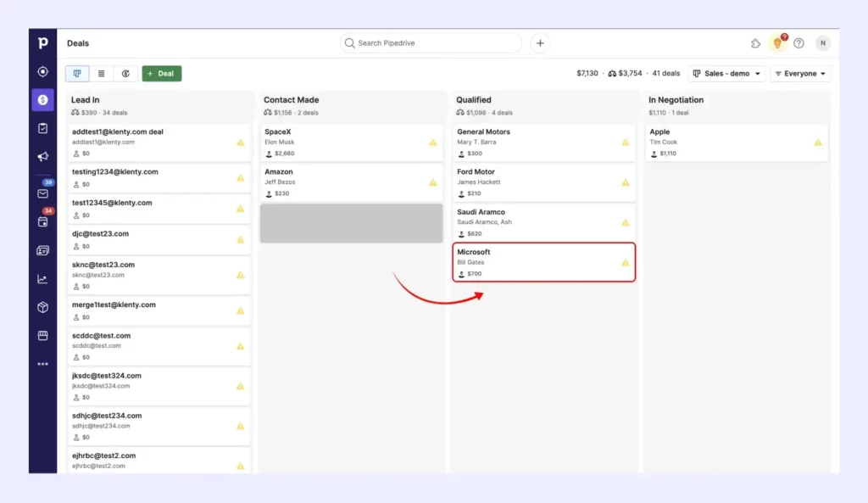
Task: Open the addtest1@klenty.com deal card
Action: [159, 143]
